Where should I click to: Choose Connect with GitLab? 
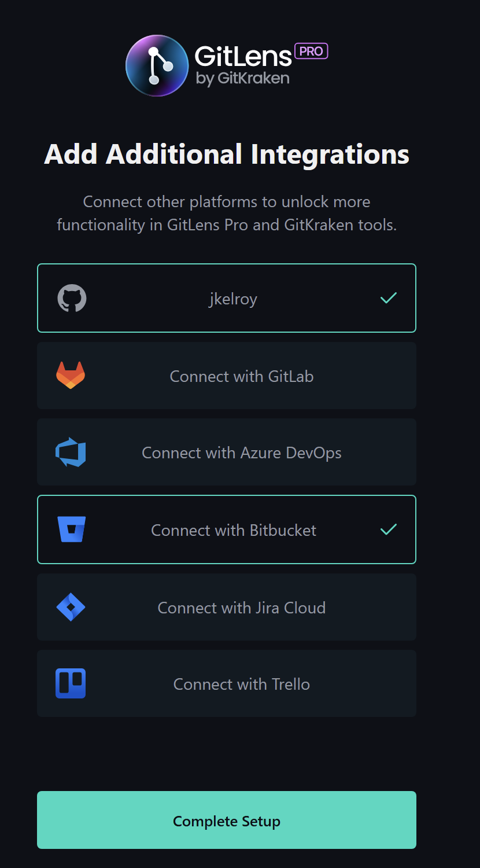click(x=227, y=376)
